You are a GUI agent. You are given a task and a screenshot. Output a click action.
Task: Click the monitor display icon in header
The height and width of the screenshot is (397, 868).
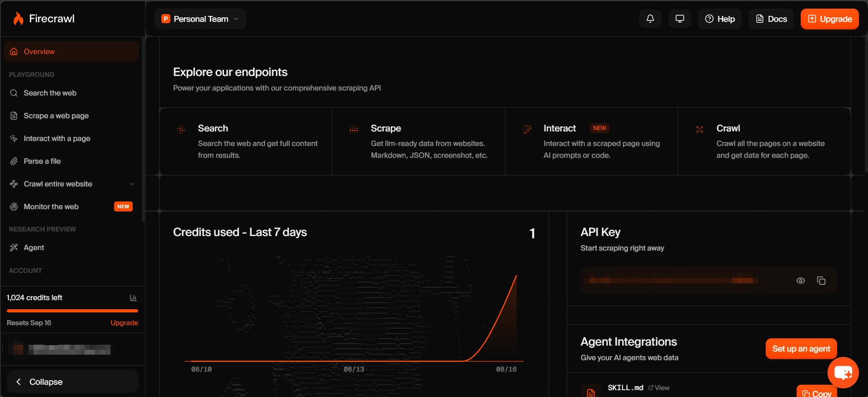click(x=680, y=19)
